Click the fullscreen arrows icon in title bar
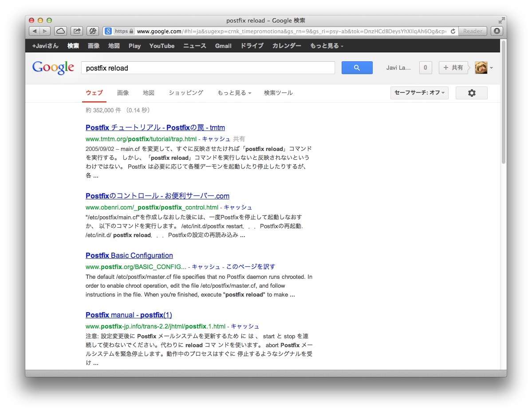532x412 pixels. [501, 20]
